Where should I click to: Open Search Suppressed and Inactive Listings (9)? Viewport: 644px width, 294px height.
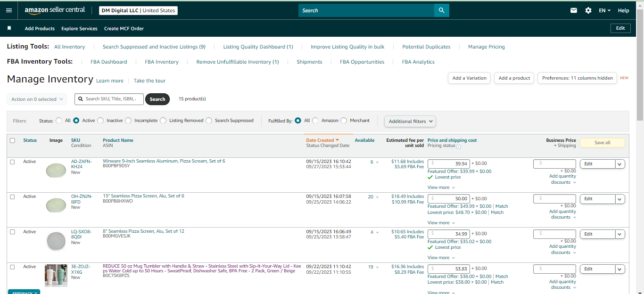[154, 47]
